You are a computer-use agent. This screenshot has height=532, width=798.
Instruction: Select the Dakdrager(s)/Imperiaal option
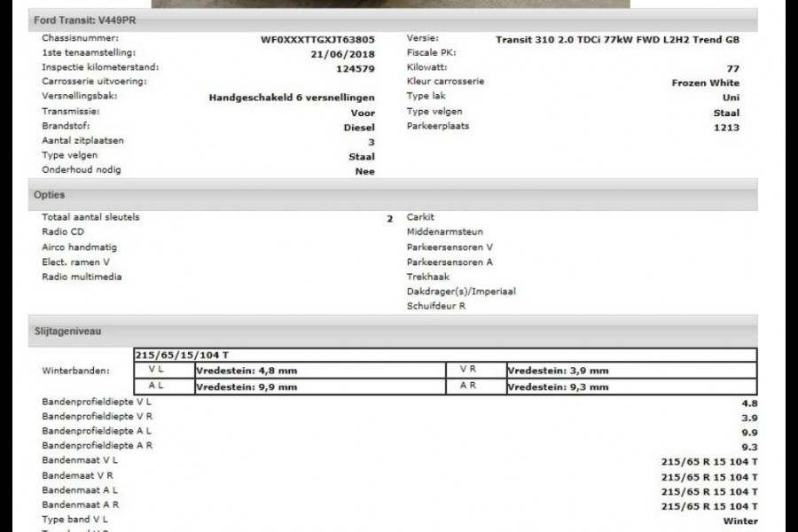point(460,291)
